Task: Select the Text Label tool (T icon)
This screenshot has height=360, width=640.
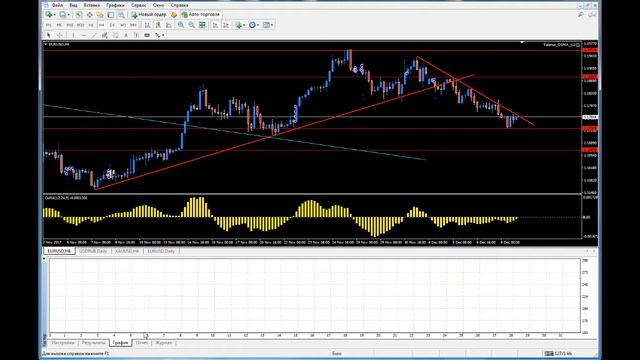Action: click(x=137, y=35)
